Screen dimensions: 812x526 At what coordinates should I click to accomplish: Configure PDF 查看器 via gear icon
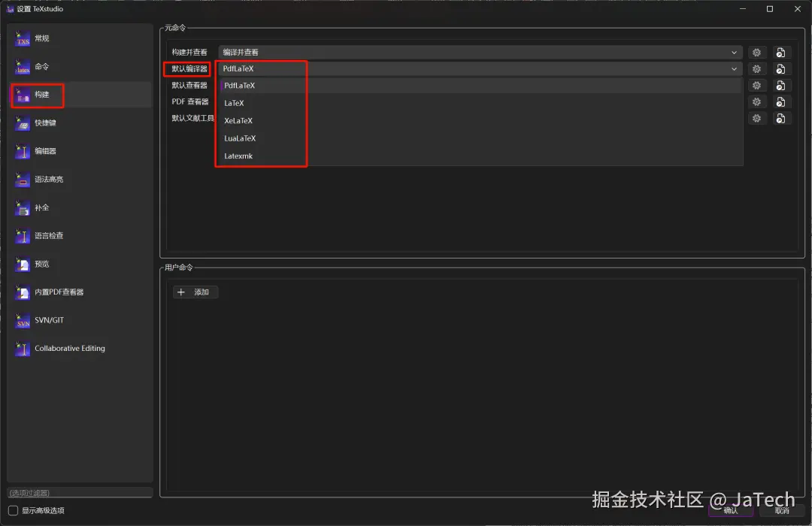pyautogui.click(x=756, y=102)
